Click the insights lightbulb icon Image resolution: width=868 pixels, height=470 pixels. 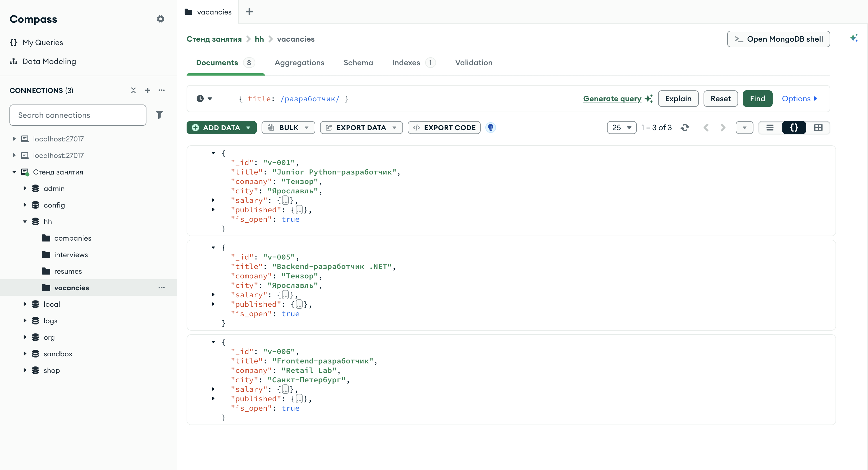[491, 128]
